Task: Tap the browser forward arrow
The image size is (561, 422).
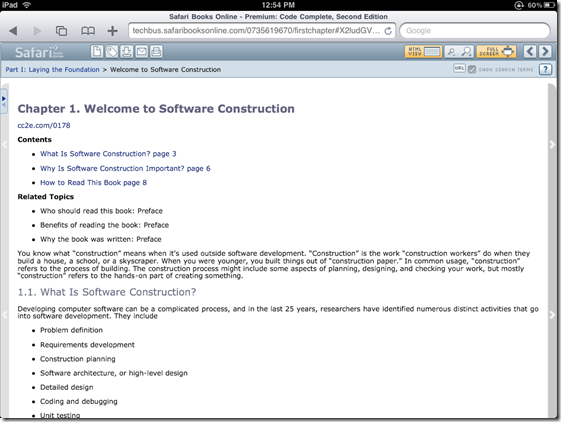Action: pos(37,31)
